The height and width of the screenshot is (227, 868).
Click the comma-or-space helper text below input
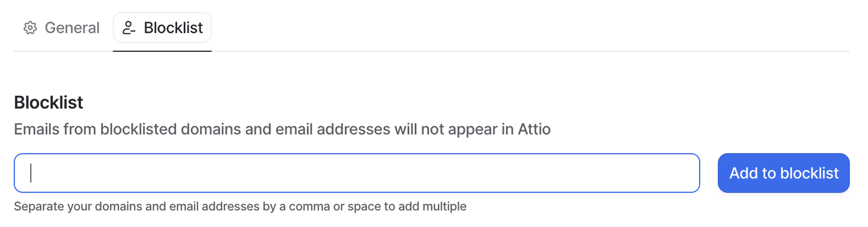pyautogui.click(x=240, y=206)
